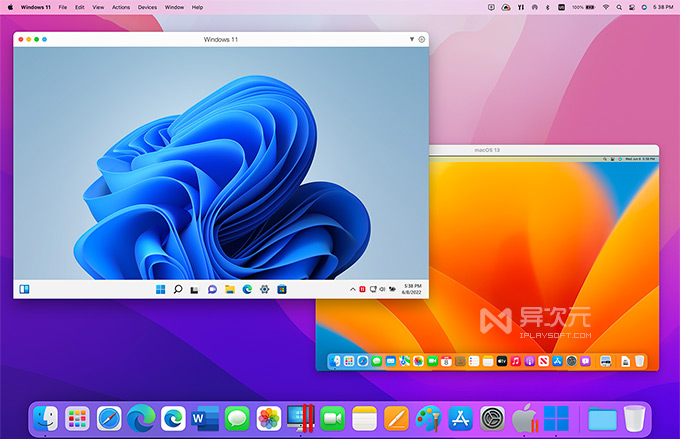Screen dimensions: 680x439
Task: Open the View menu
Action: (98, 7)
